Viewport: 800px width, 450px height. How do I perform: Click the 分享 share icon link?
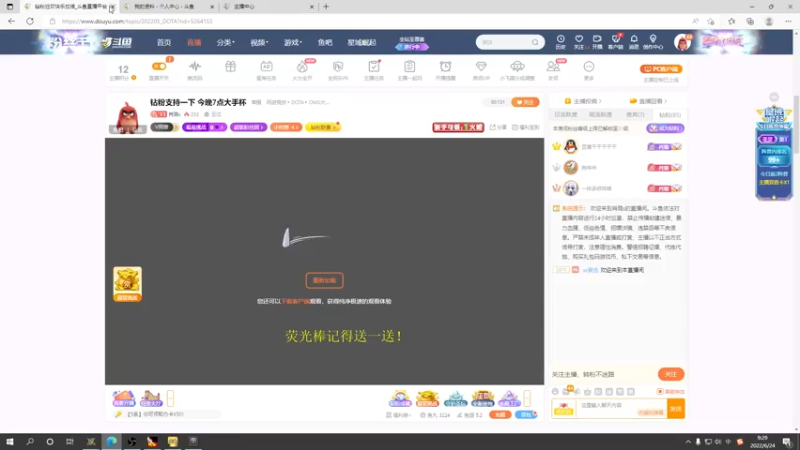point(498,127)
